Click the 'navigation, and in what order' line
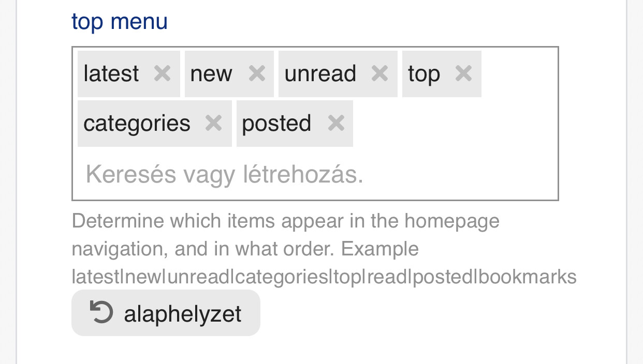The width and height of the screenshot is (643, 364). tap(245, 249)
